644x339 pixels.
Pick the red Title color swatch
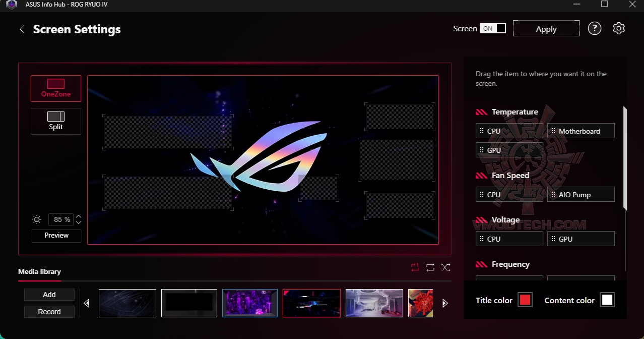point(525,300)
